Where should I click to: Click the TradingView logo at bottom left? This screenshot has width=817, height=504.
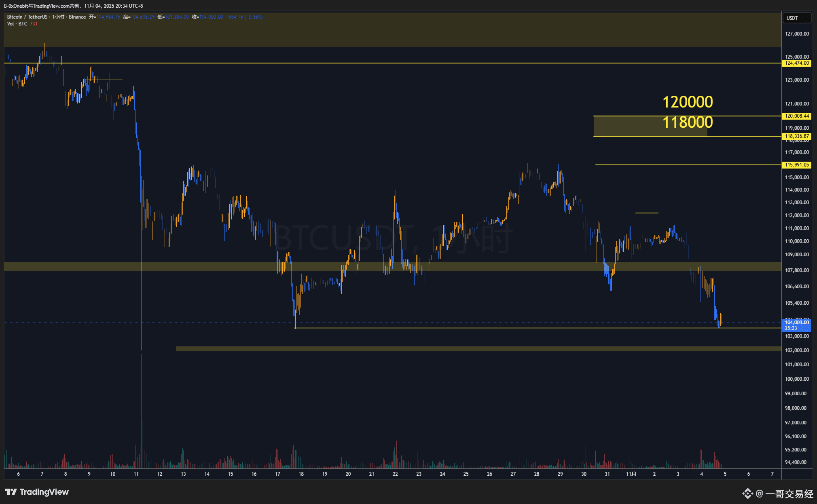37,492
